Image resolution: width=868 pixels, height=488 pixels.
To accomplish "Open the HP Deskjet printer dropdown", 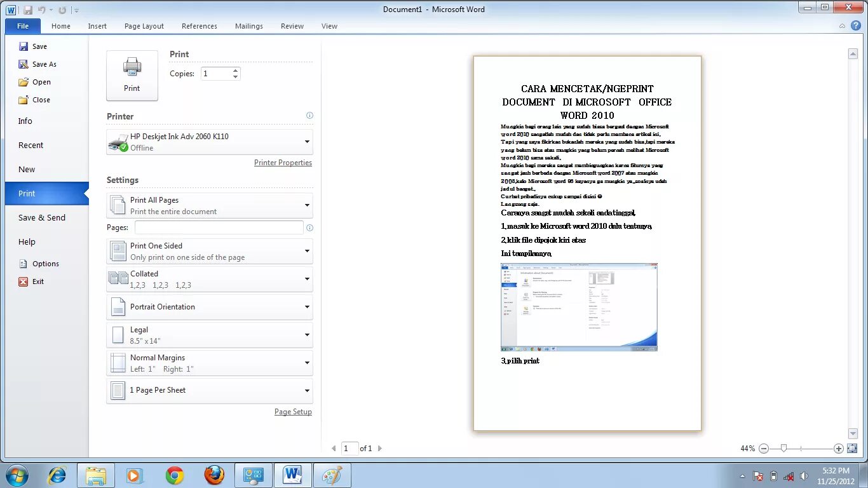I will 210,142.
